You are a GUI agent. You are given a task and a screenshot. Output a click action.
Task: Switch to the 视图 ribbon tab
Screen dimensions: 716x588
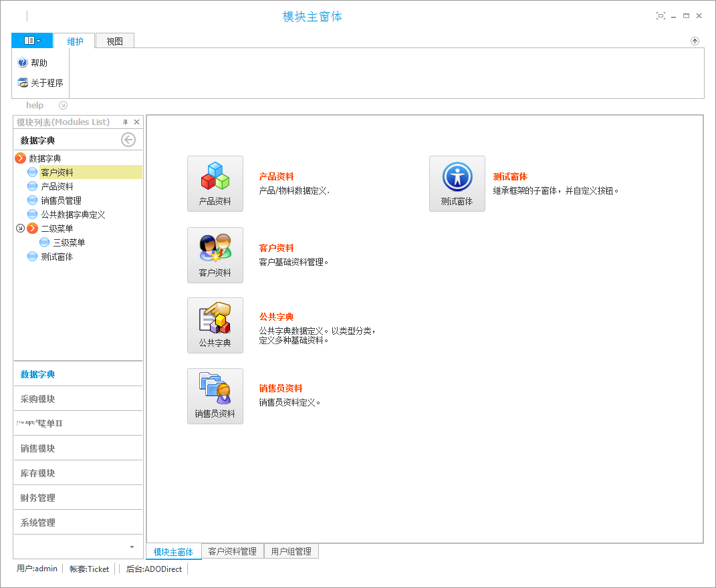click(x=114, y=41)
